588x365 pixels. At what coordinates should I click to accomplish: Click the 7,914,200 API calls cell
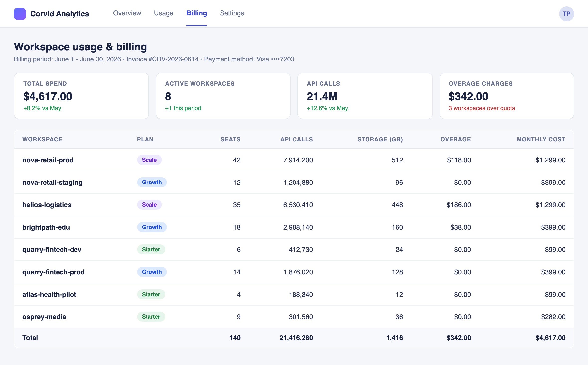298,160
